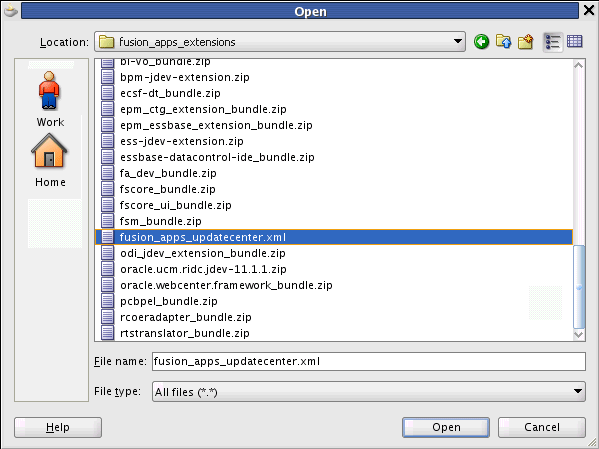
Task: Select bpm-jdev-extension.zip in the list
Action: (185, 77)
